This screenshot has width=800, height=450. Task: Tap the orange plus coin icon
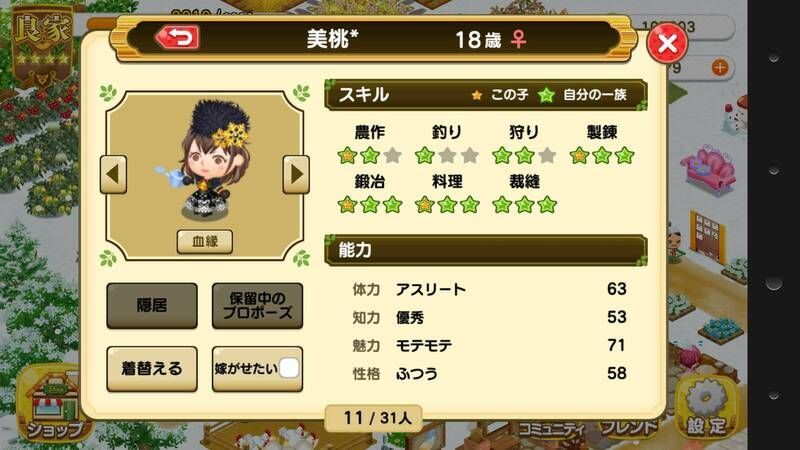click(x=719, y=67)
